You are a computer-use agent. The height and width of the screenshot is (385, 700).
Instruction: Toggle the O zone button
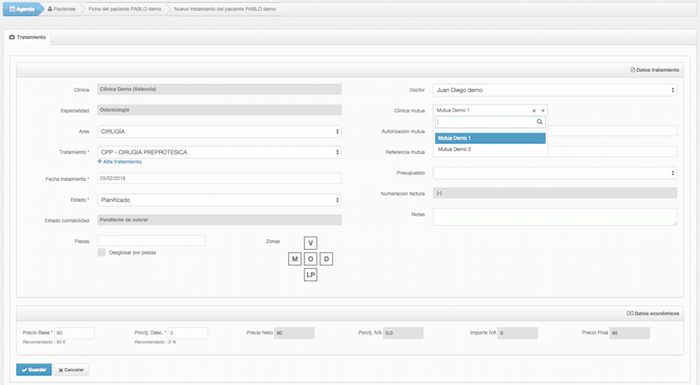[x=311, y=259]
